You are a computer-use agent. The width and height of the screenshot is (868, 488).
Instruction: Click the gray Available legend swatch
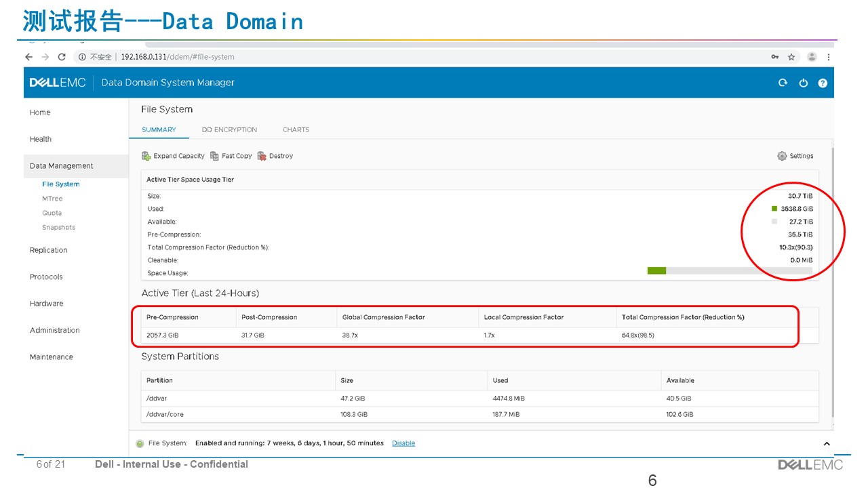click(x=774, y=222)
